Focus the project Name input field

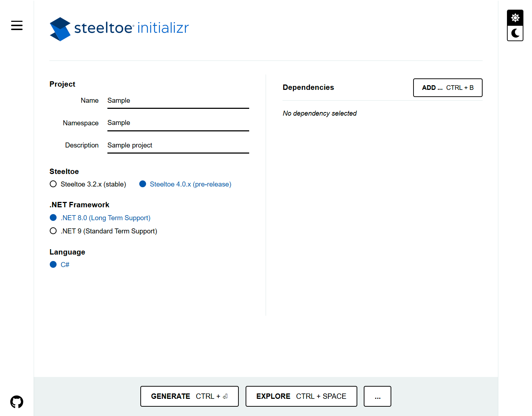click(178, 101)
